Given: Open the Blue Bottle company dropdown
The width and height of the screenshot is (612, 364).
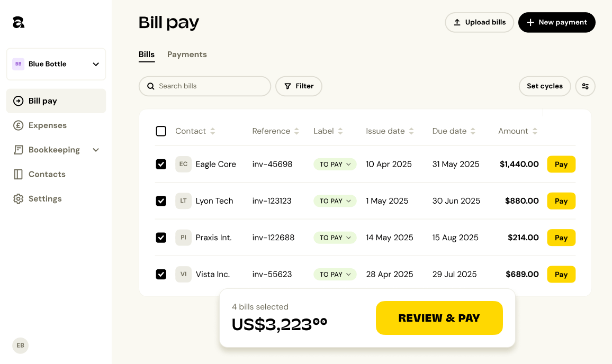Looking at the screenshot, I should [x=56, y=64].
